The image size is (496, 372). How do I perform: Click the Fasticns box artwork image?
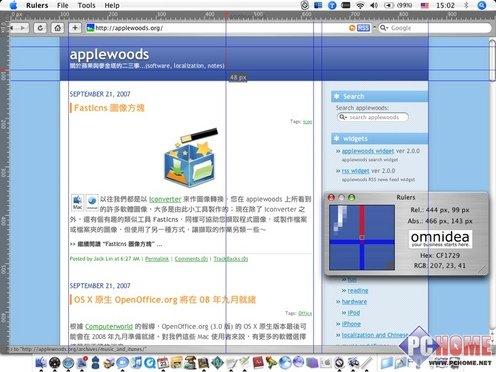point(191,157)
